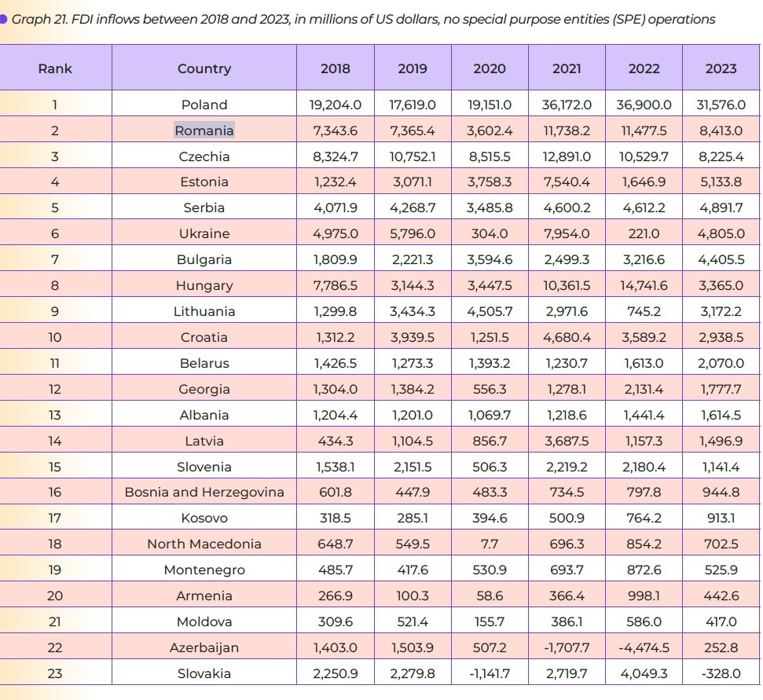Select Slovenia's 2020 value 506.3
The height and width of the screenshot is (700, 763).
coord(490,467)
